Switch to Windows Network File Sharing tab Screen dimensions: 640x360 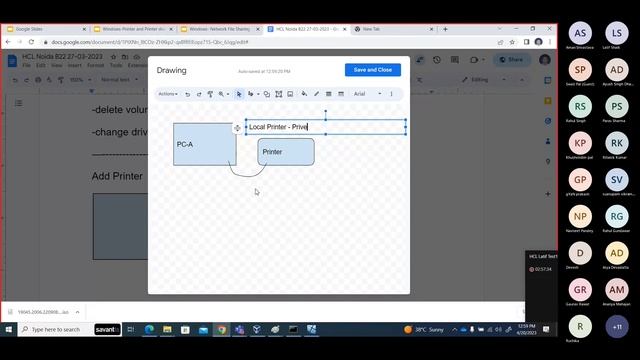pyautogui.click(x=220, y=29)
